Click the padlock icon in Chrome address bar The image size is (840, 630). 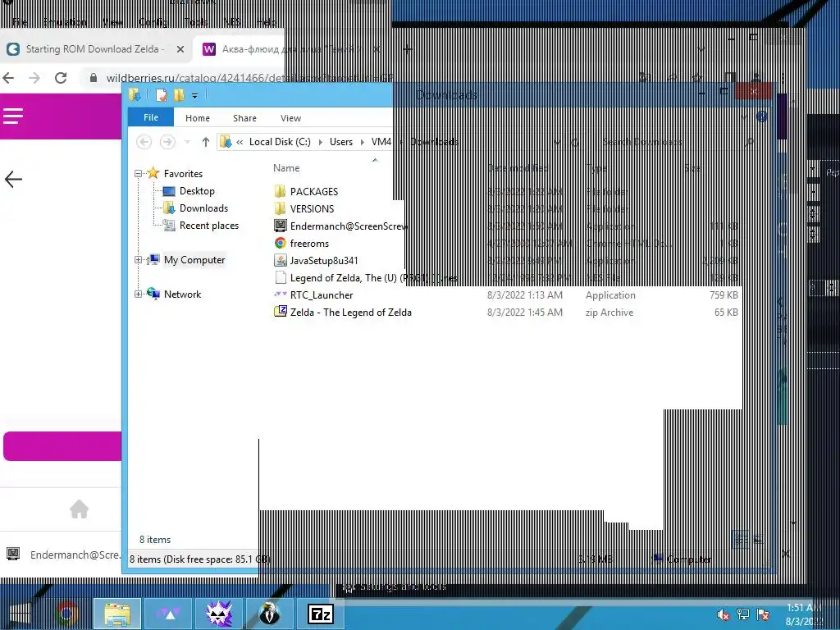94,78
